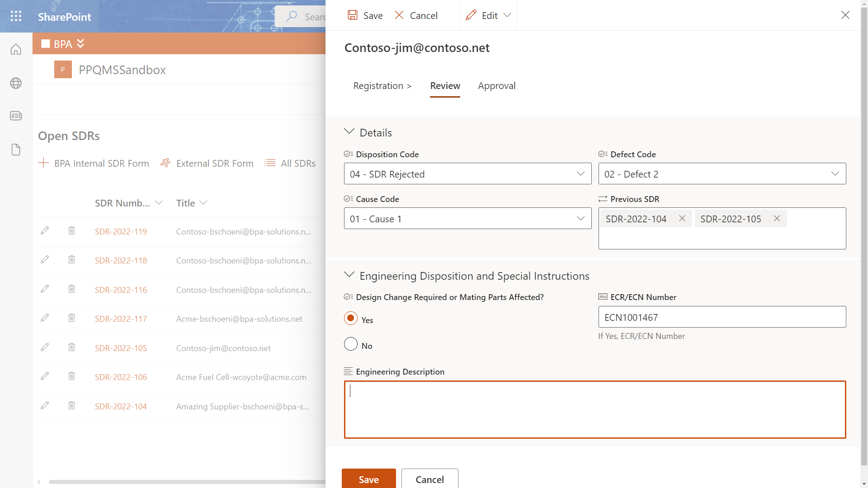This screenshot has height=488, width=868.
Task: Edit row SDR-2022-116 with pencil icon
Action: [45, 289]
